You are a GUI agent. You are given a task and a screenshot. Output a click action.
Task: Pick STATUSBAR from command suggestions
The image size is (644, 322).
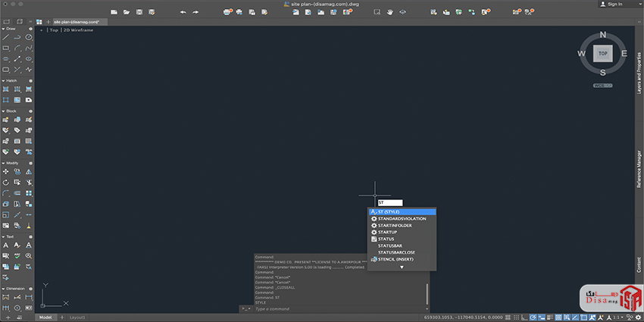[x=391, y=245]
